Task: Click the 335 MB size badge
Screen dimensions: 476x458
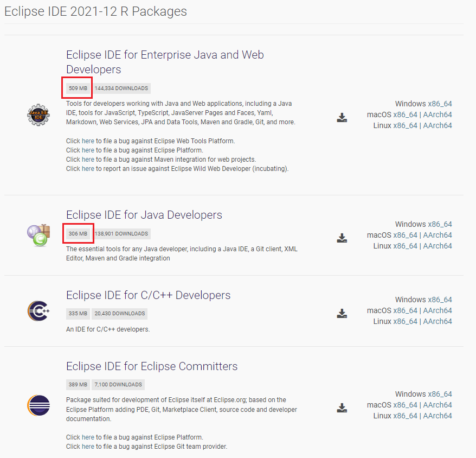Action: click(x=78, y=313)
